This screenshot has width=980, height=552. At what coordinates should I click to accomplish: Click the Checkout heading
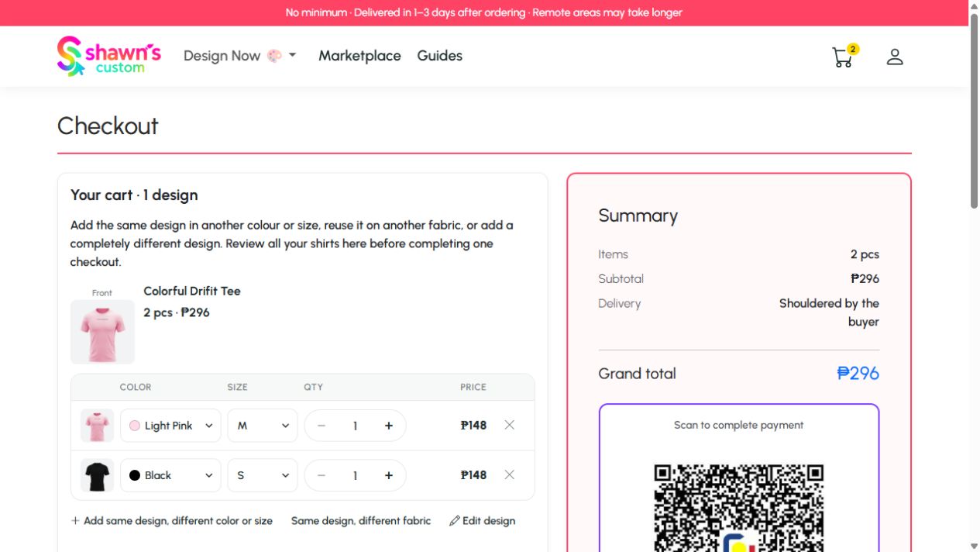(108, 126)
